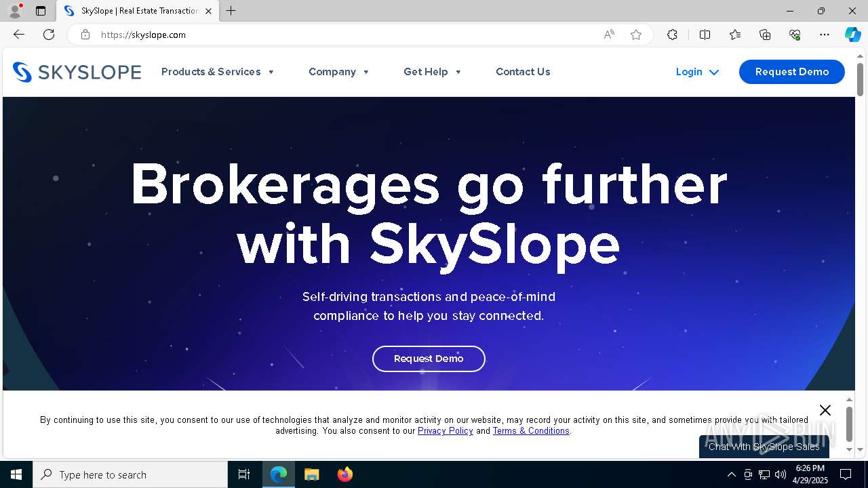Open Windows notification center

pyautogui.click(x=846, y=474)
